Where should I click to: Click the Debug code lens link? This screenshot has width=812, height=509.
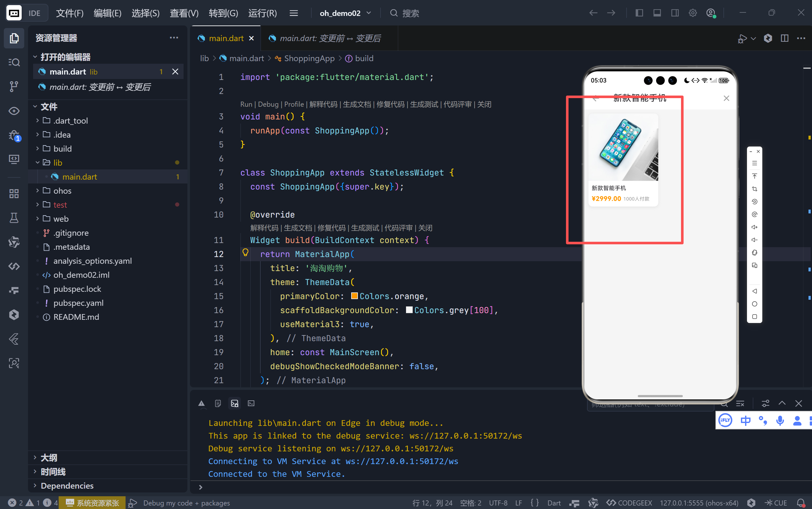click(x=268, y=104)
